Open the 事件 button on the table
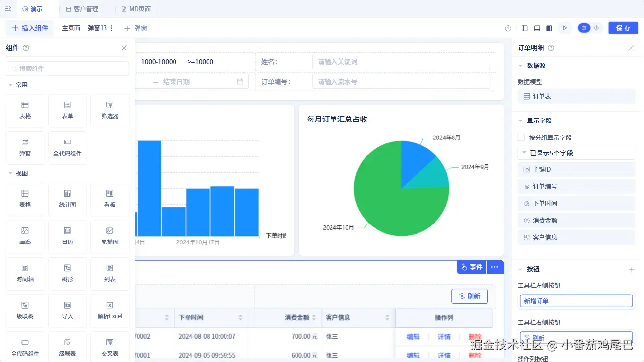 (471, 267)
